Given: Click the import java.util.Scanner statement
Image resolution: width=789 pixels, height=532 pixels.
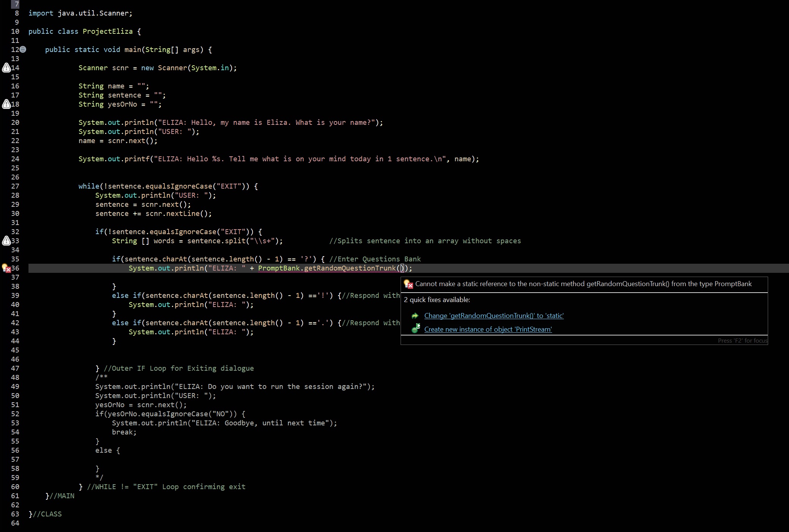Looking at the screenshot, I should pos(80,13).
